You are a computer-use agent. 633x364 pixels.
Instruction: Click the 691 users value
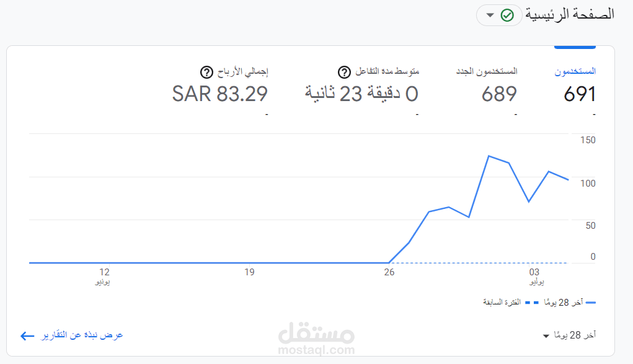(580, 94)
